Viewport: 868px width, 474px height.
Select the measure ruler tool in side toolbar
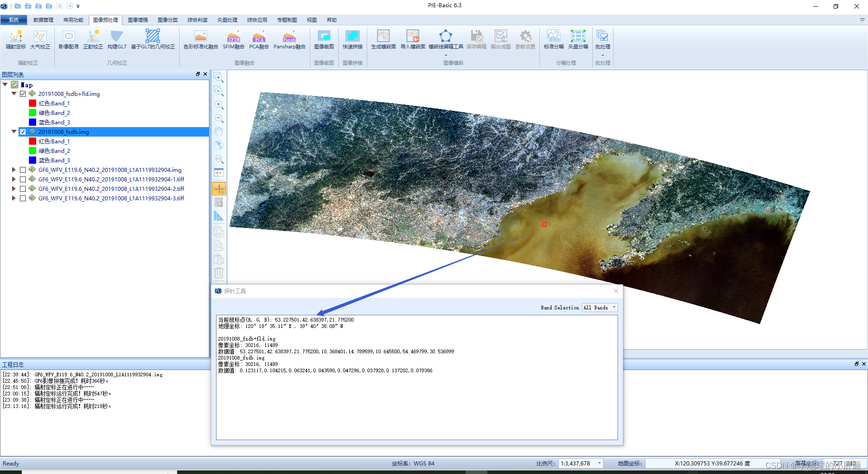pos(219,216)
